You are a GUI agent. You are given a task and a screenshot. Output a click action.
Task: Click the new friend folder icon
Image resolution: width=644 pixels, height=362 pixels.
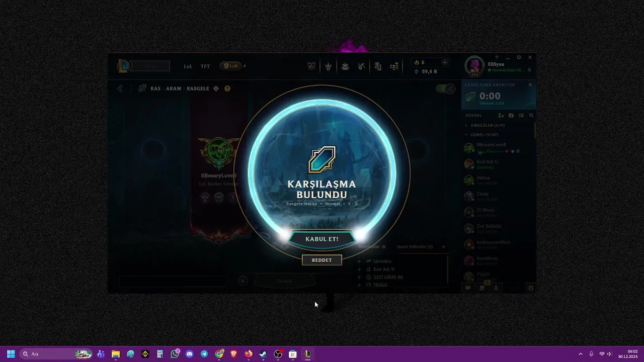pyautogui.click(x=511, y=116)
